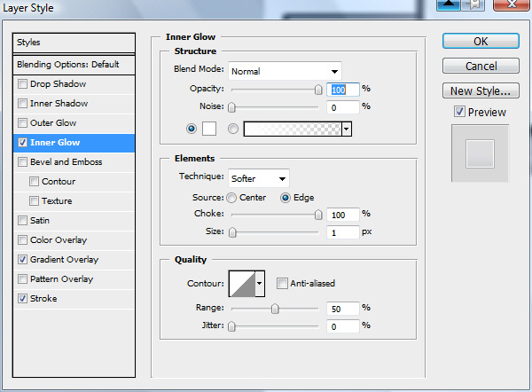Click the Contour curve thumbnail

[242, 284]
